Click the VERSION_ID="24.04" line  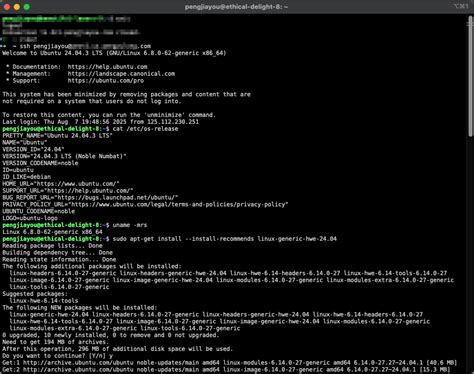point(33,149)
